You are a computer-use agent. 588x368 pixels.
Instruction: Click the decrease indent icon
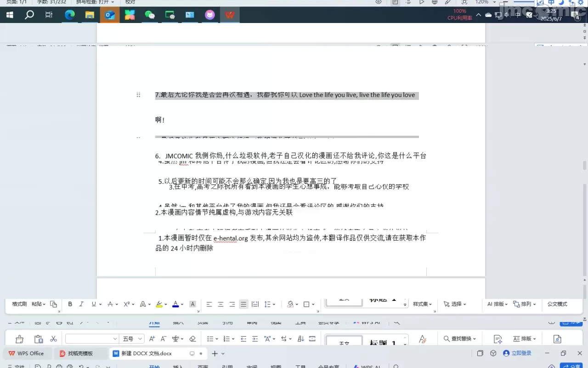point(243,339)
